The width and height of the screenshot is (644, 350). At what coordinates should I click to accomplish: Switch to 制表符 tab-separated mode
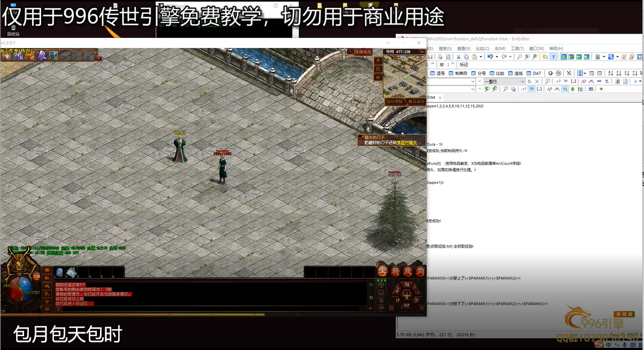tap(458, 73)
